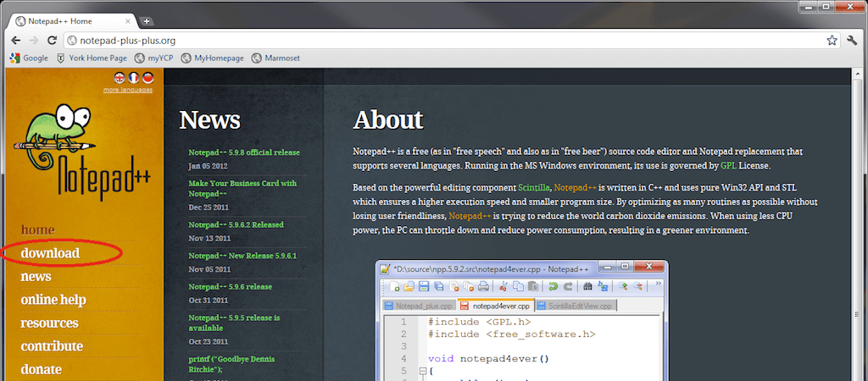Click Zoom In icon in Notepad++ screenshot
868x381 pixels.
(623, 286)
